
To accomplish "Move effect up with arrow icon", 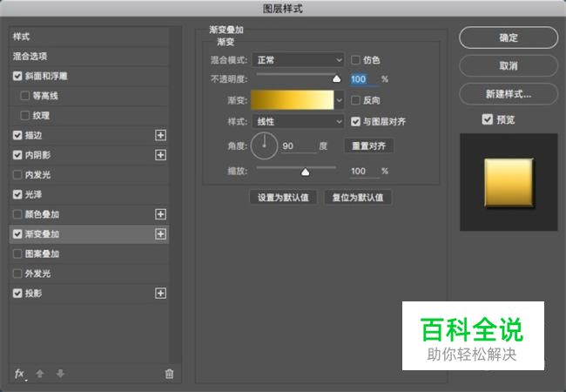I will tap(40, 374).
